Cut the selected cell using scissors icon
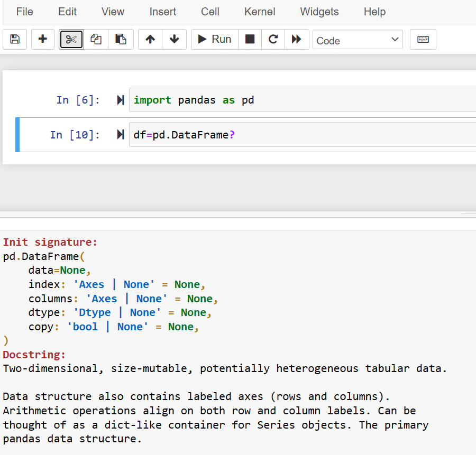Screen dimensions: 476x455 point(71,39)
